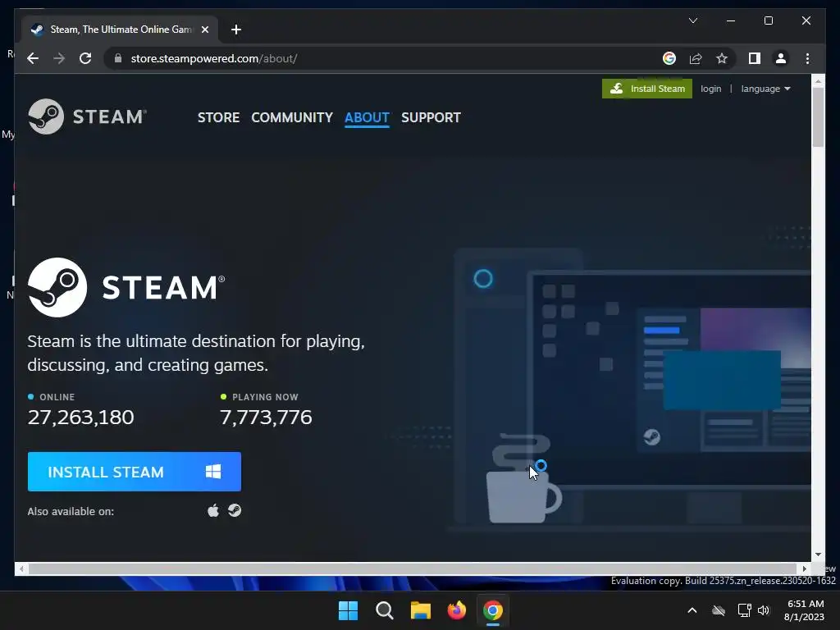Open a new tab with plus button
Screen dimensions: 840x630
(x=235, y=30)
